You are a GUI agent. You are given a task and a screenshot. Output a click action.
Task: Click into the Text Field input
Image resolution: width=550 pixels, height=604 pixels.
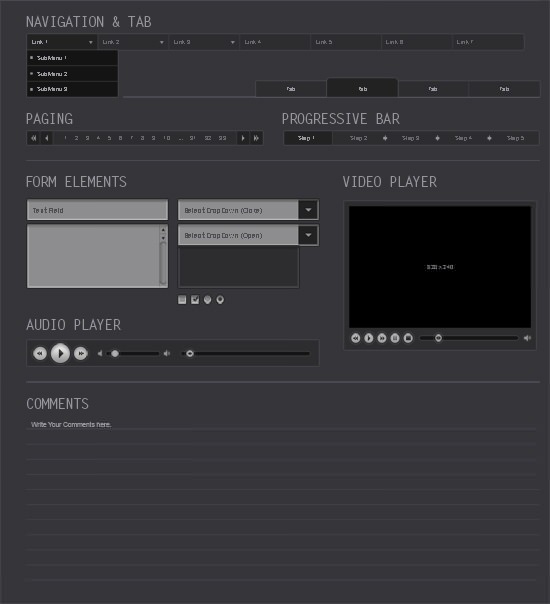97,210
